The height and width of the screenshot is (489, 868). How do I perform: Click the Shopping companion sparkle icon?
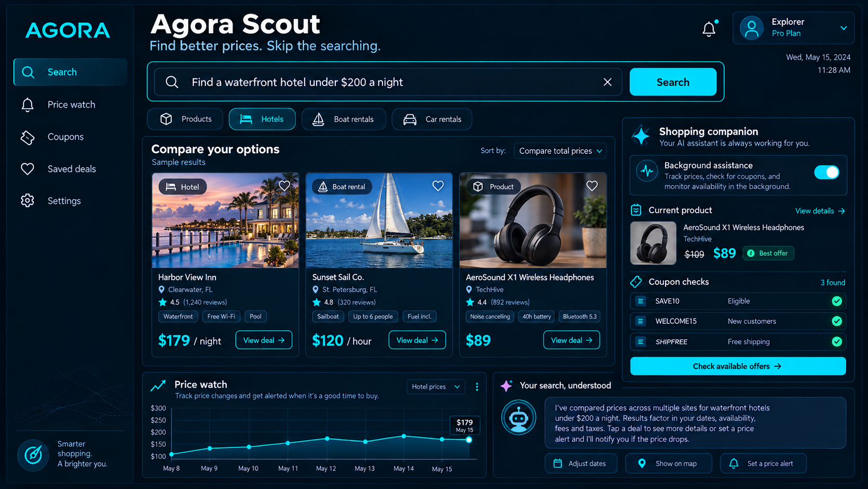(641, 136)
